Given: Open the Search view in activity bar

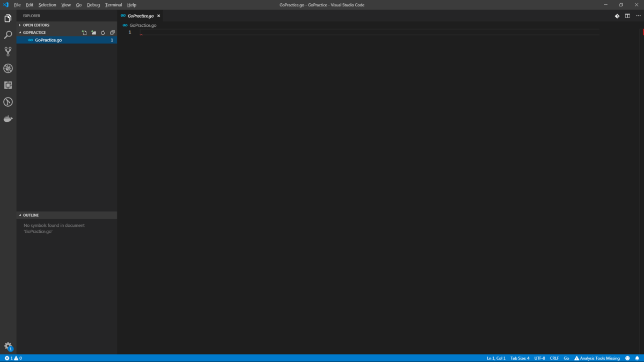Looking at the screenshot, I should tap(8, 35).
